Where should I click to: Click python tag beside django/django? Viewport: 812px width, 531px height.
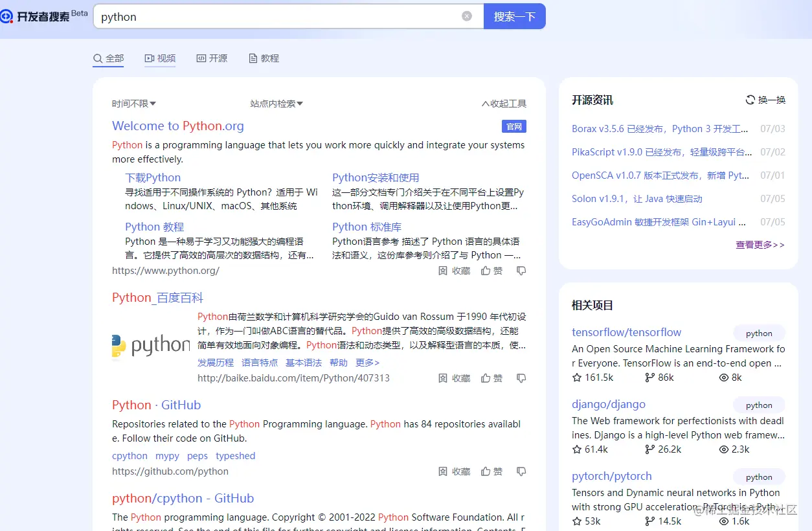click(759, 405)
